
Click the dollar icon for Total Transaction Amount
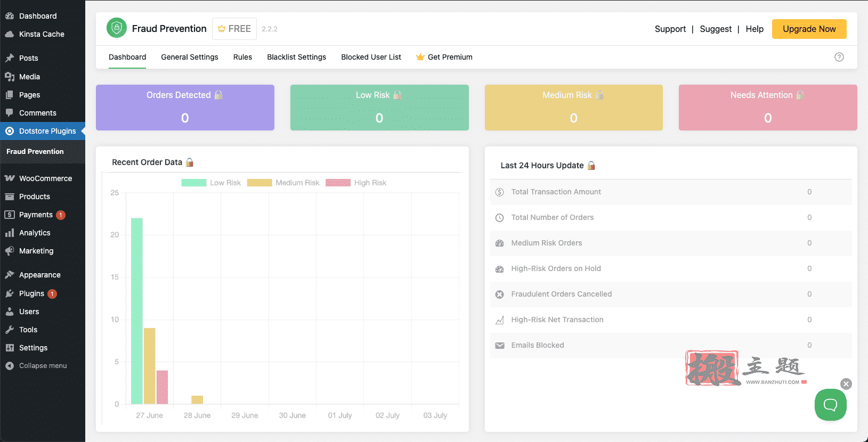[x=499, y=192]
